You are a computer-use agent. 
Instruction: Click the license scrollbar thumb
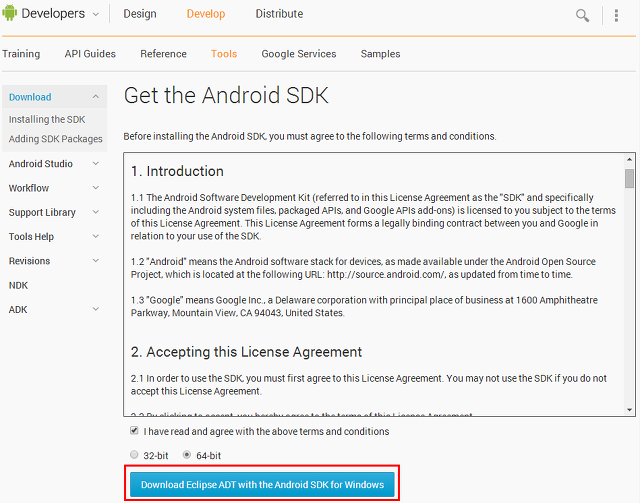pos(629,179)
